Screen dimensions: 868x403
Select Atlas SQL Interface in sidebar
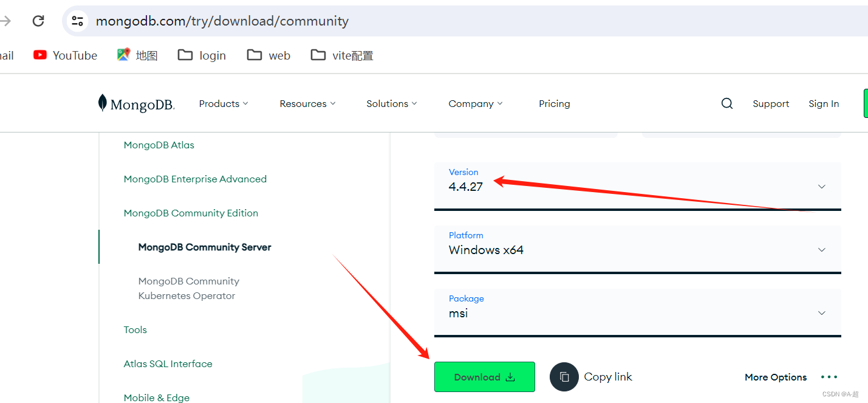pyautogui.click(x=168, y=364)
